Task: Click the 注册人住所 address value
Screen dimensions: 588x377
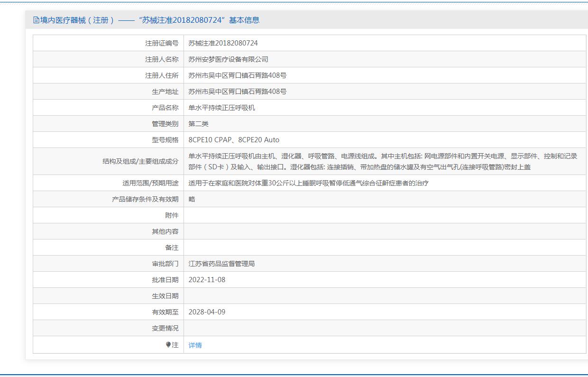Action: point(237,75)
